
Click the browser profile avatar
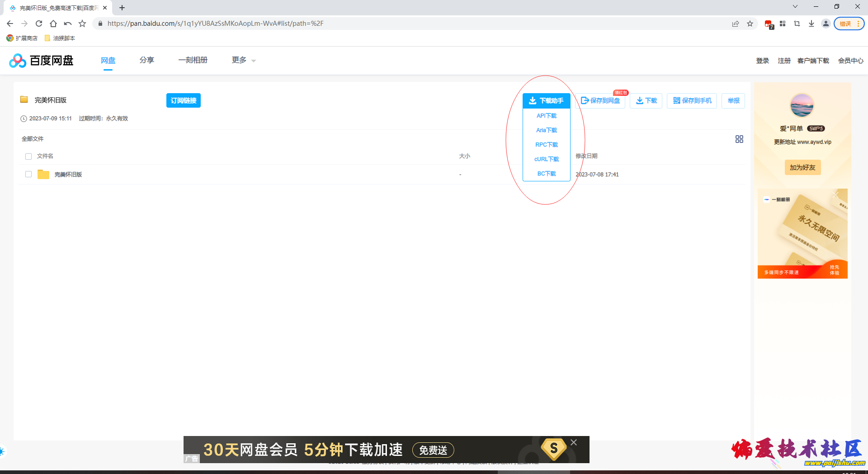(x=826, y=24)
